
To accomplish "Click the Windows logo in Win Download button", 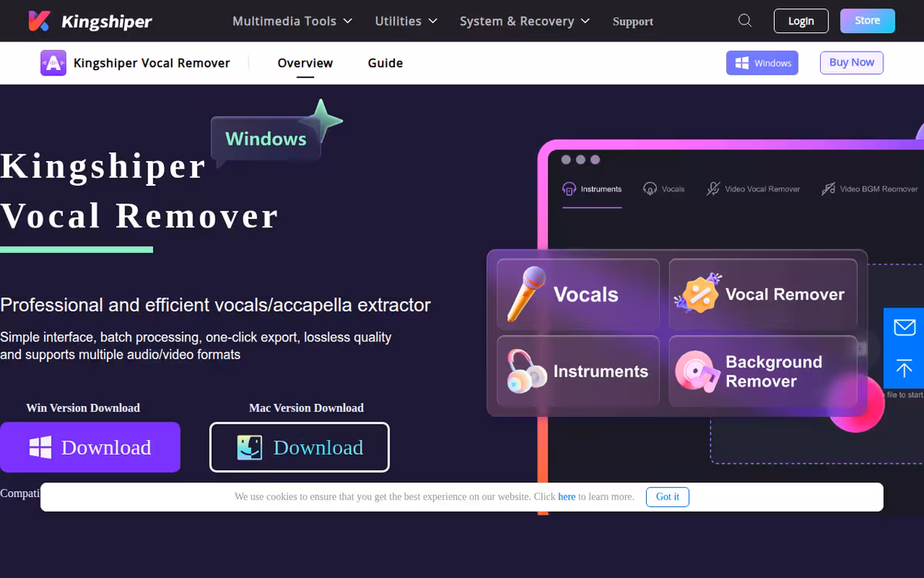I will pos(40,447).
